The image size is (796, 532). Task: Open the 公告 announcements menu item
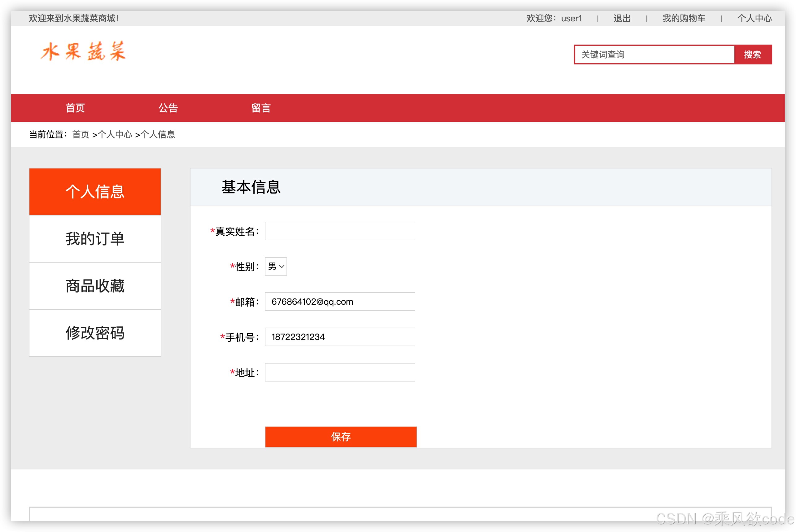(x=168, y=108)
